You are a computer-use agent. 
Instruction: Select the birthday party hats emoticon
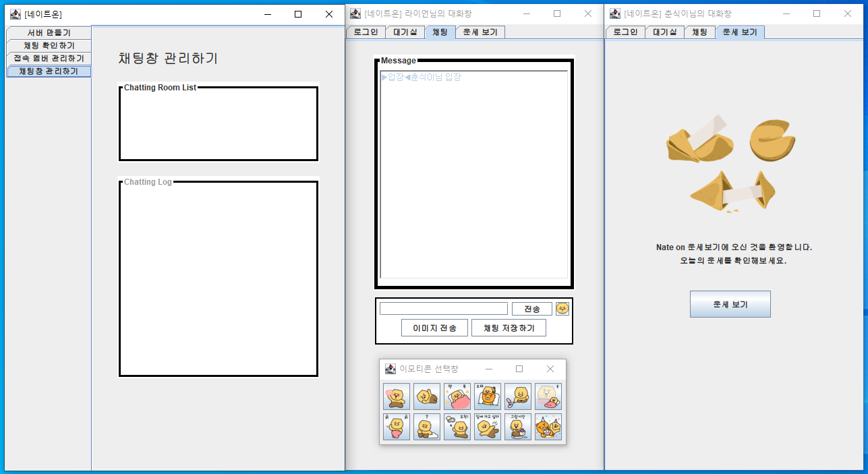tap(548, 427)
